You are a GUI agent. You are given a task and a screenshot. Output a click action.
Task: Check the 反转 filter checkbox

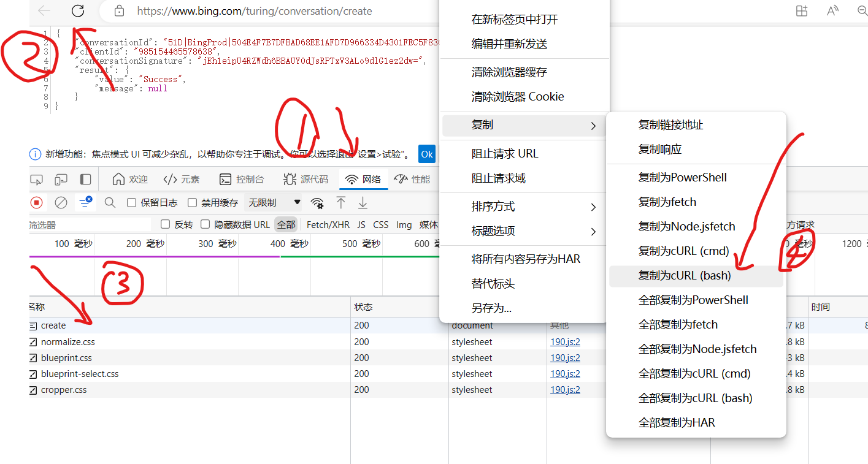point(165,224)
